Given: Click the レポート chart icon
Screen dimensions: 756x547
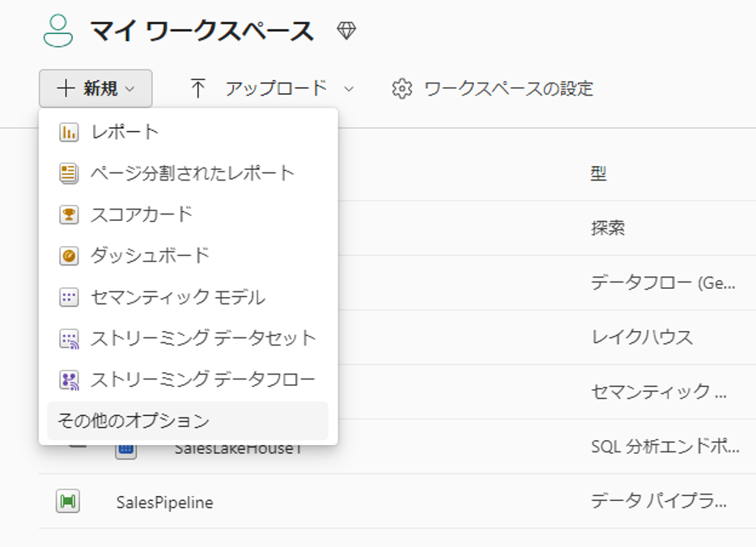Looking at the screenshot, I should click(x=69, y=132).
